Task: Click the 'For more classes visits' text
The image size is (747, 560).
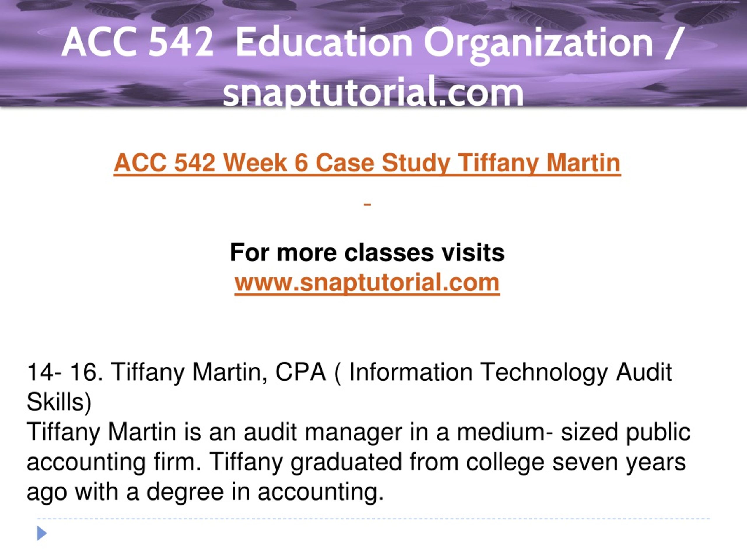Action: pos(367,253)
